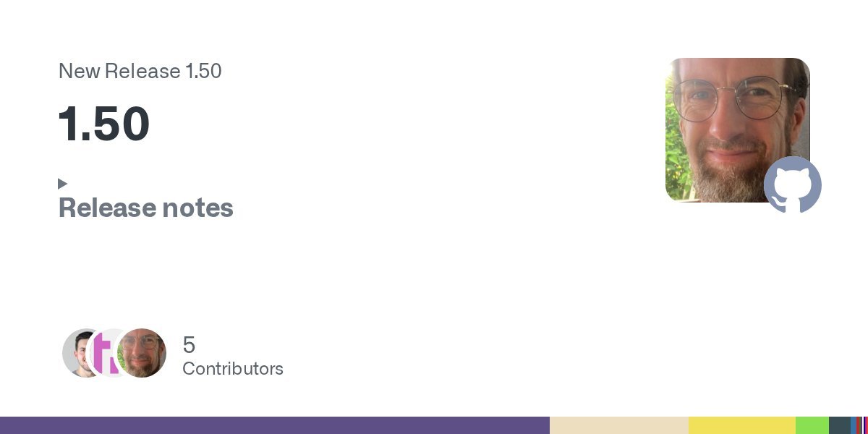868x434 pixels.
Task: Click the GitHub Octocat logo badge
Action: point(793,184)
